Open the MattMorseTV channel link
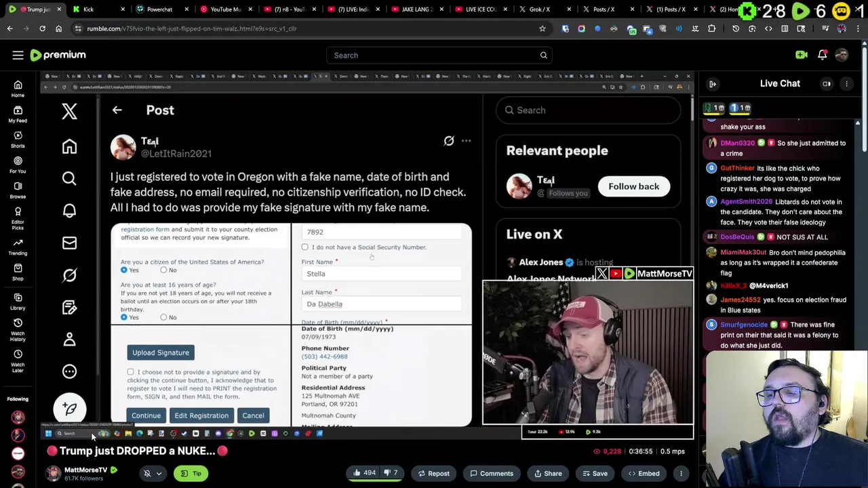 (x=85, y=470)
